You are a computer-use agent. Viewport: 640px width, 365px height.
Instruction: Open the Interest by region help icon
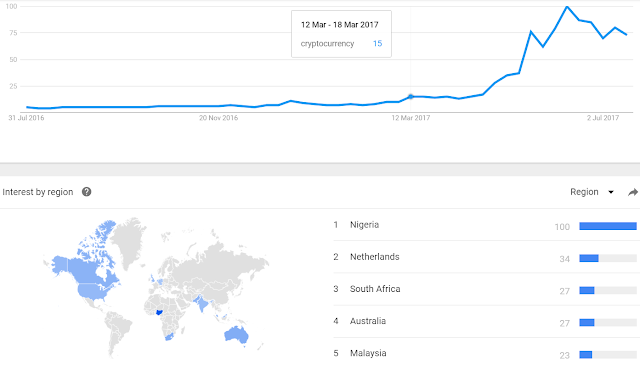click(87, 192)
